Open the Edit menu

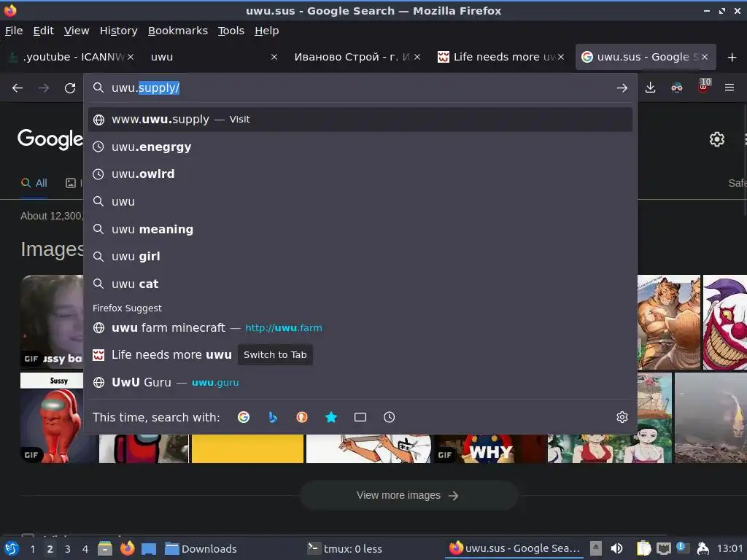(x=43, y=31)
